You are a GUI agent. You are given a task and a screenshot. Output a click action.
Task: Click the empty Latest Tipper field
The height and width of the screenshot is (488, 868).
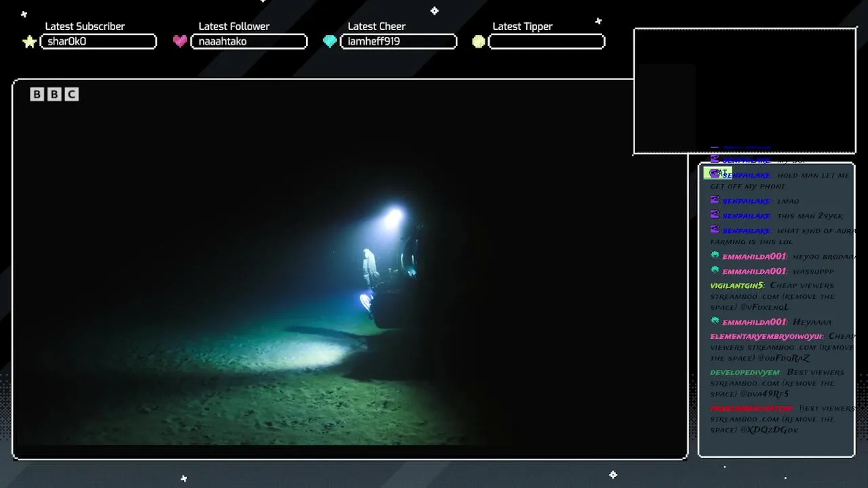(x=547, y=41)
